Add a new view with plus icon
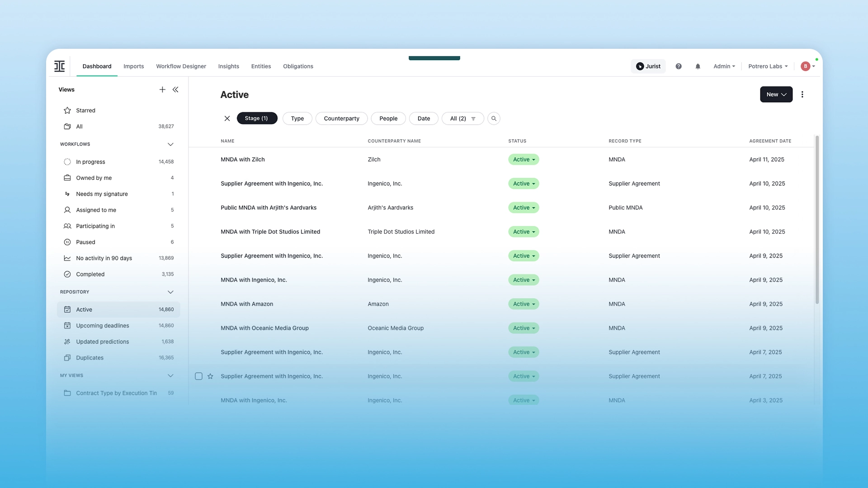The image size is (868, 488). tap(162, 89)
